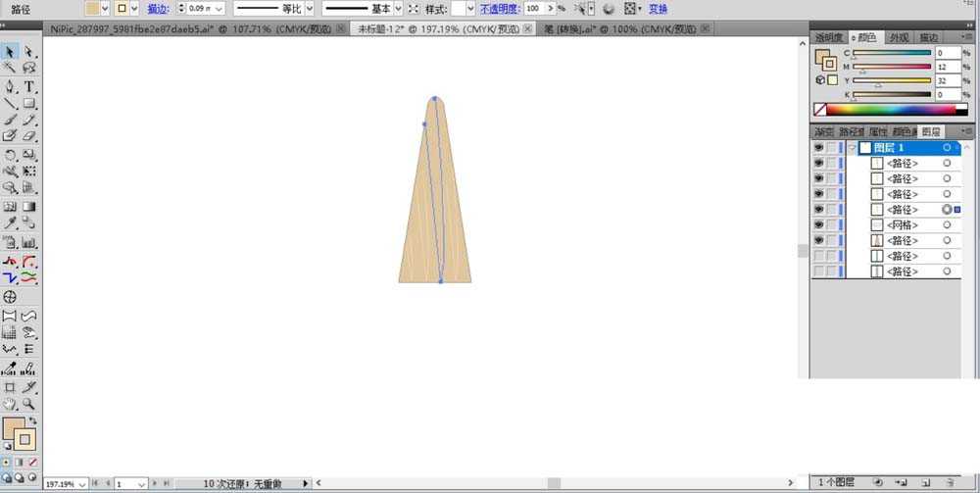
Task: Click the create new layer icon
Action: pyautogui.click(x=926, y=482)
